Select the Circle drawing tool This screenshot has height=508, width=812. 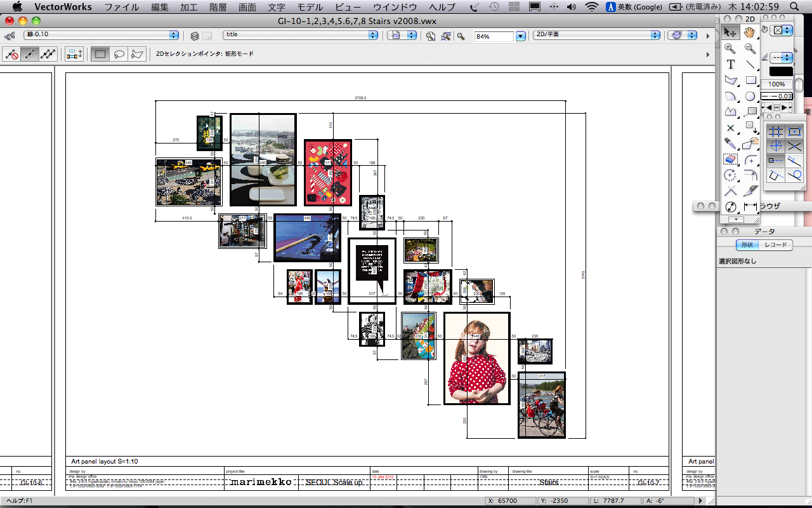coord(750,96)
